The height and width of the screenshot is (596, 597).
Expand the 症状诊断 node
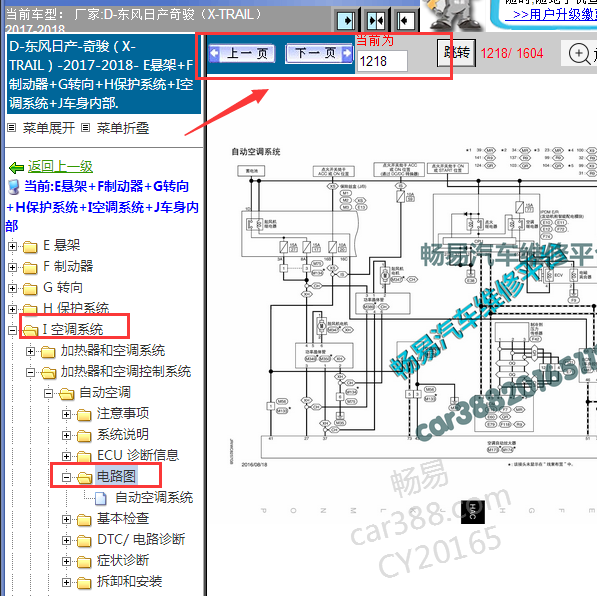click(x=66, y=561)
